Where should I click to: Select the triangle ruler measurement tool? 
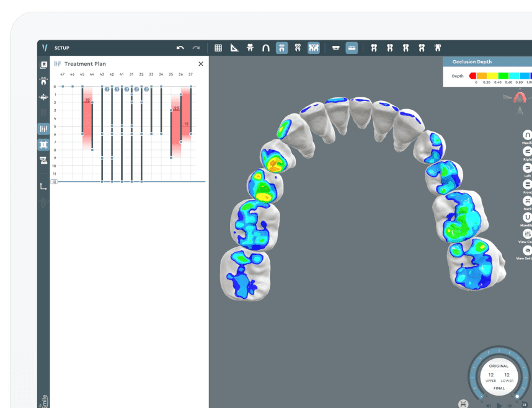pyautogui.click(x=234, y=48)
